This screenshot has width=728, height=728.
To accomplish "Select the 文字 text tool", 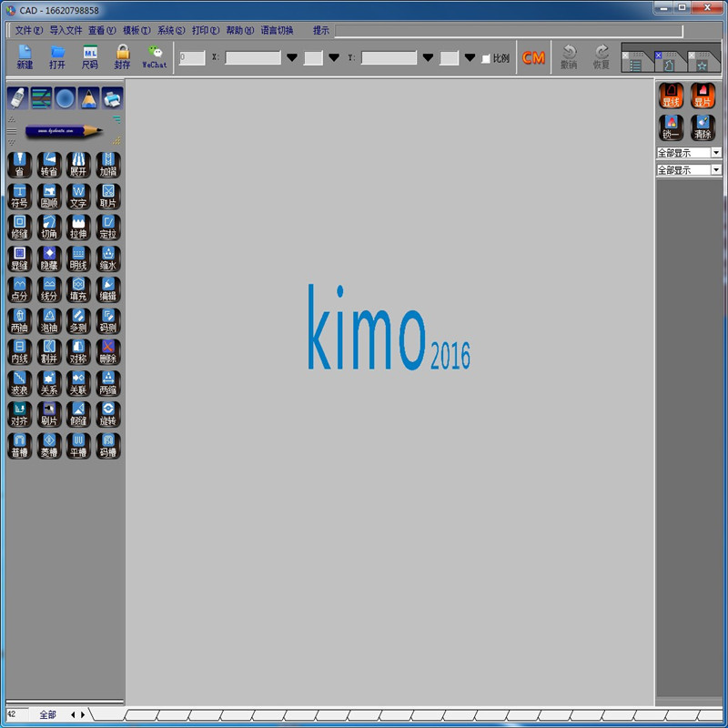I will [78, 196].
